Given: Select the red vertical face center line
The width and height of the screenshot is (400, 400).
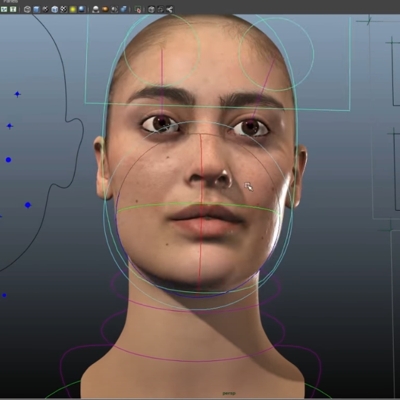Looking at the screenshot, I should 201,212.
